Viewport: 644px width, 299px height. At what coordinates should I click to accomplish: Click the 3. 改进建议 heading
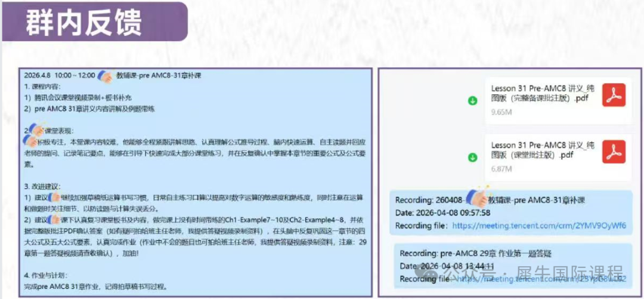pos(43,186)
